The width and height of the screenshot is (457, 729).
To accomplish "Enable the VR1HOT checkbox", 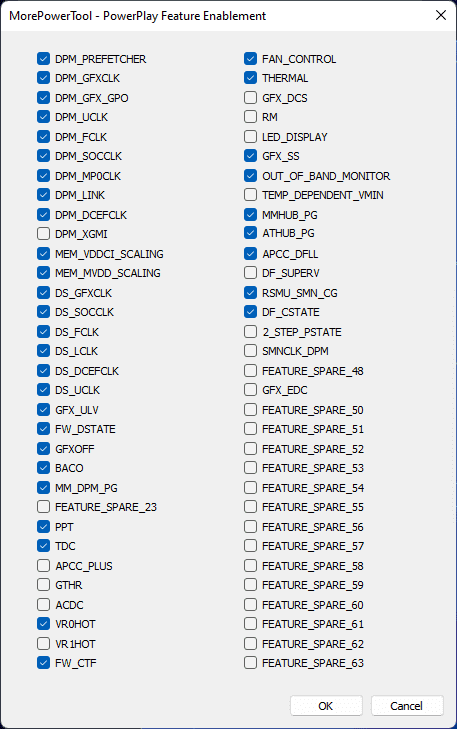I will tap(43, 643).
